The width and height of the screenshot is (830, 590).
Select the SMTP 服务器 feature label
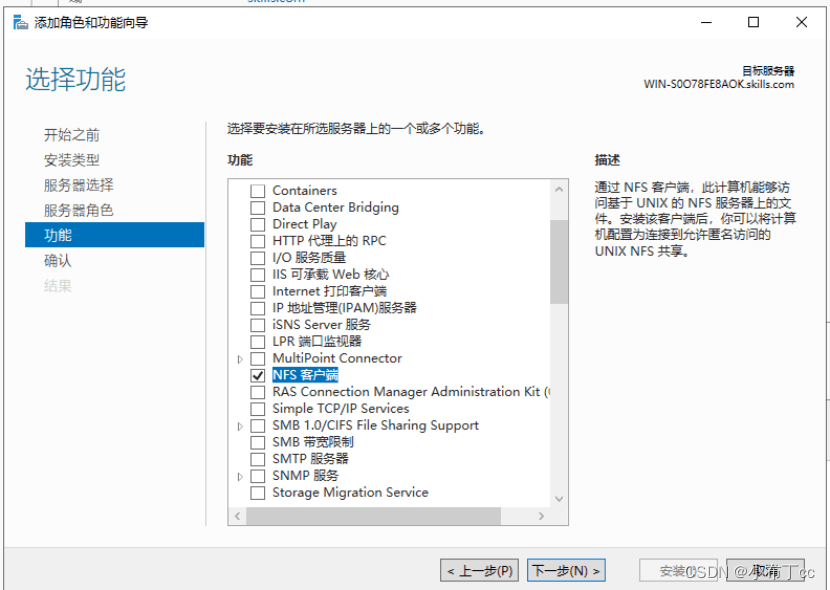310,459
